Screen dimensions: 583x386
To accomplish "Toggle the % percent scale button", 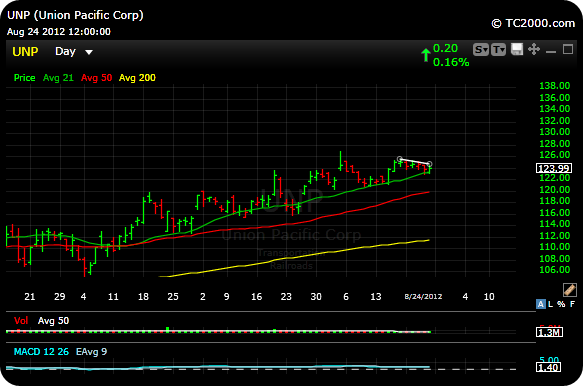I will coord(561,304).
